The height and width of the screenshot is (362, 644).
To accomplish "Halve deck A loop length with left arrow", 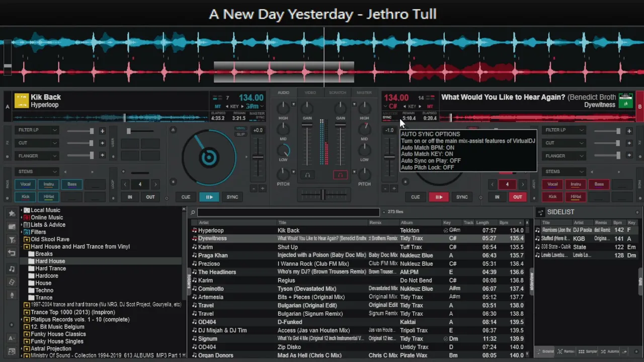I will pos(125,185).
